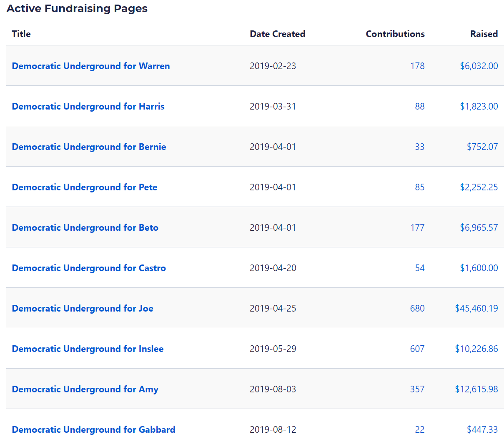The height and width of the screenshot is (444, 504).
Task: Open Inslee's 607 contributions link
Action: click(417, 349)
